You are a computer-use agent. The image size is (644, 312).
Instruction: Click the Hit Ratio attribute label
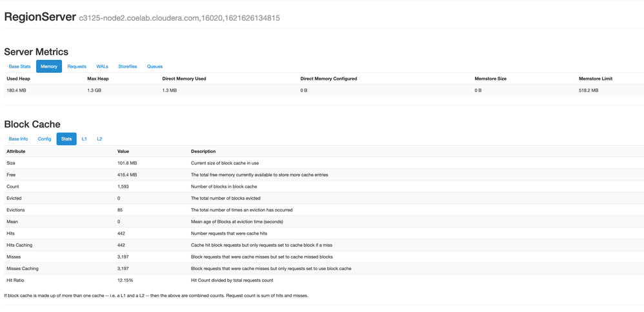[15, 280]
